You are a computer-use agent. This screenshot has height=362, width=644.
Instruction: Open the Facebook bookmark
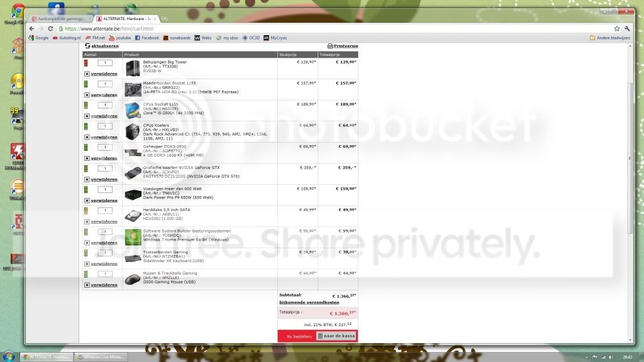(147, 38)
